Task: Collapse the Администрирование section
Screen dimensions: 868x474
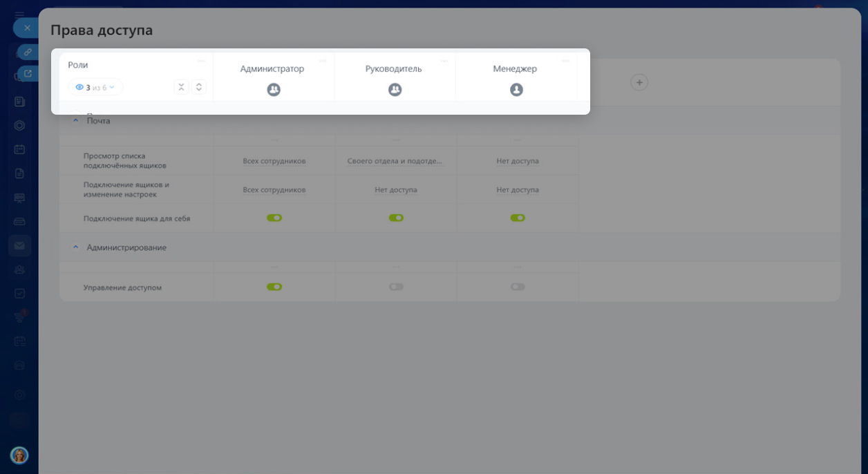Action: click(76, 247)
